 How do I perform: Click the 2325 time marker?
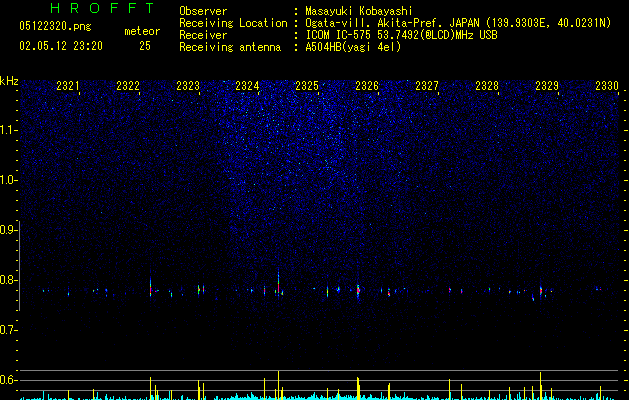(x=307, y=85)
